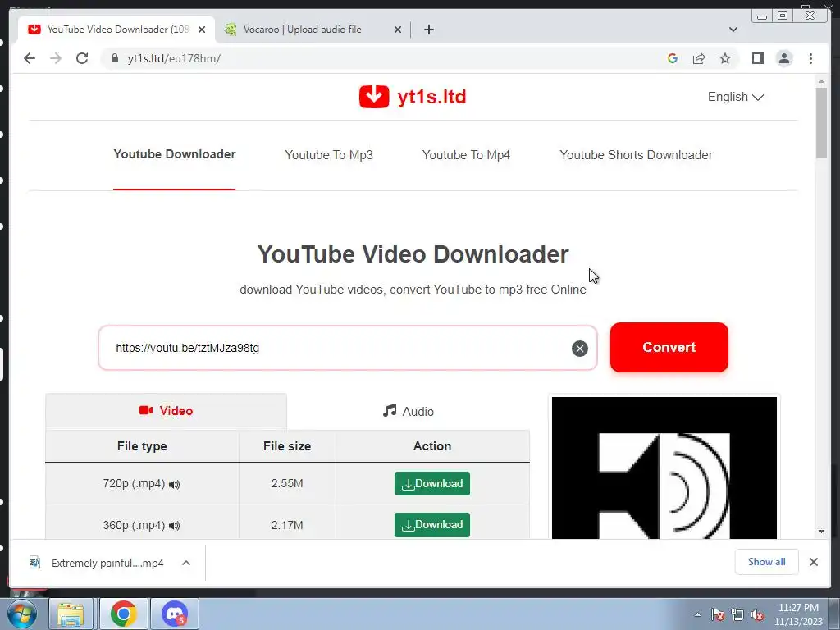The width and height of the screenshot is (840, 630).
Task: Expand the tab search chevron
Action: click(x=733, y=30)
